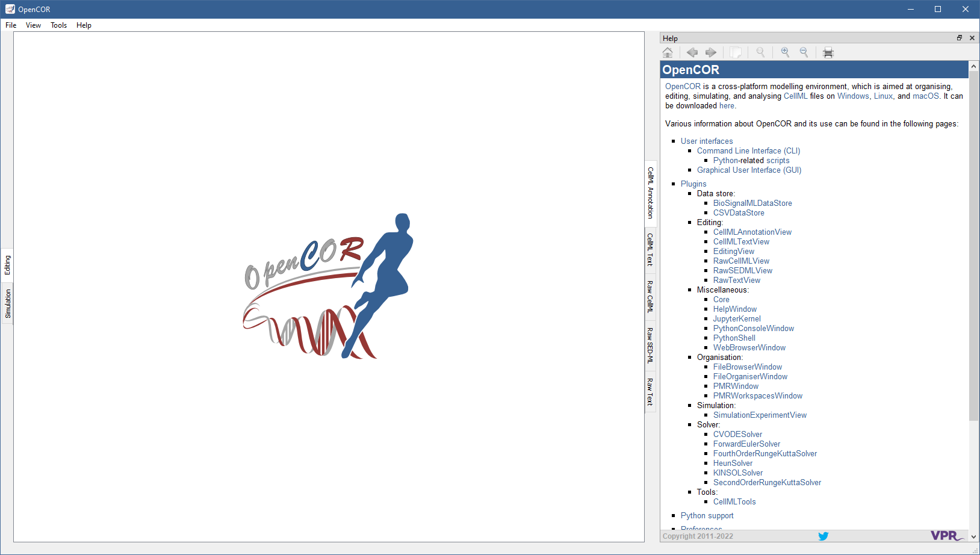Open the Twitter bird icon link
The image size is (980, 555).
(823, 536)
